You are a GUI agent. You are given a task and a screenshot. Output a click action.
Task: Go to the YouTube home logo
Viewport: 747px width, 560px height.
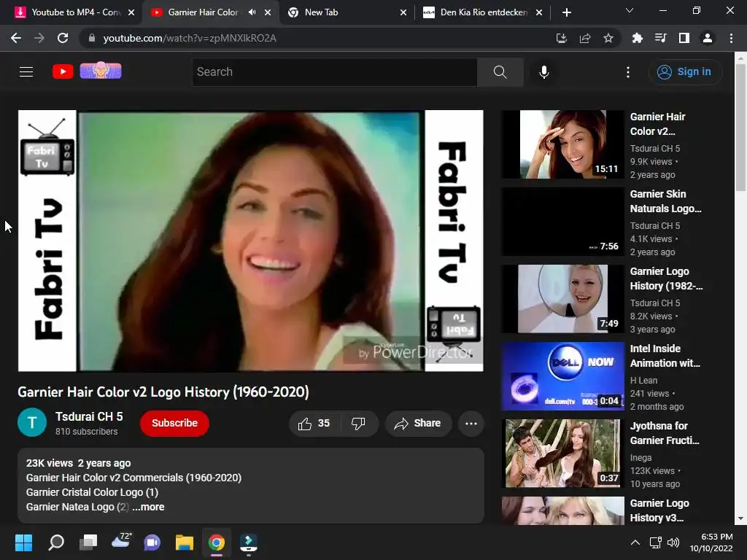click(63, 71)
